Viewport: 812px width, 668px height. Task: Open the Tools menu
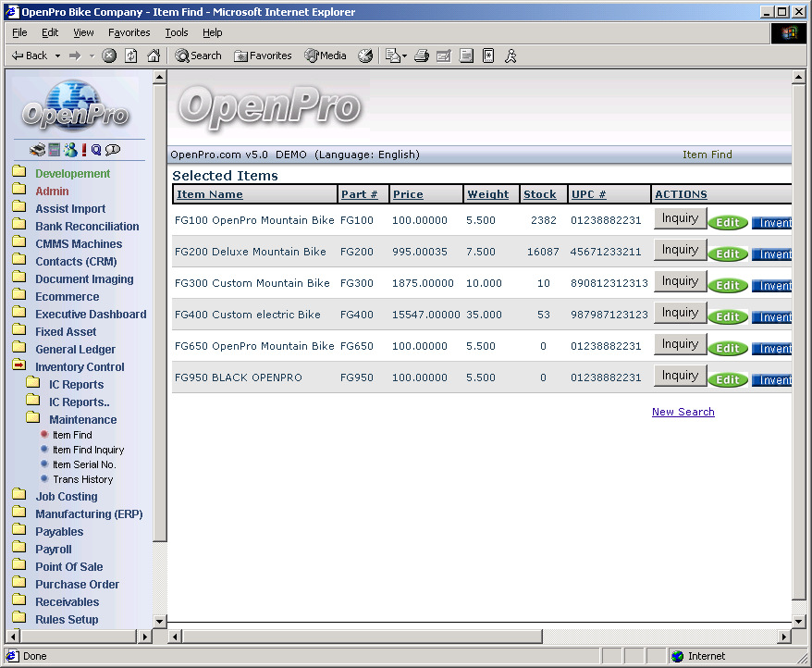[x=176, y=32]
